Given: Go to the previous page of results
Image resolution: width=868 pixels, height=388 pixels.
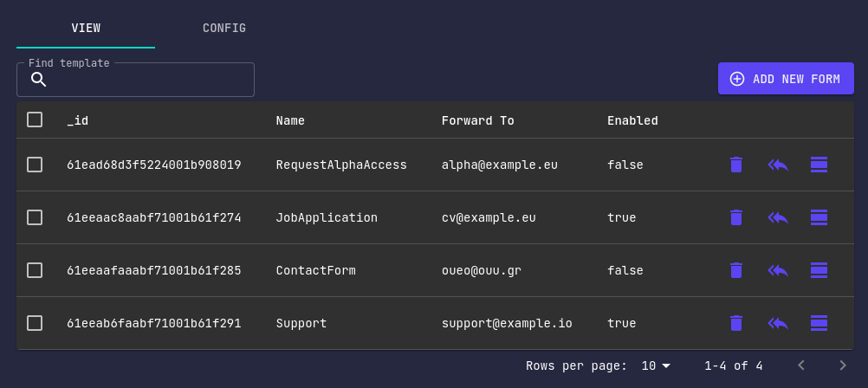Looking at the screenshot, I should pos(800,365).
